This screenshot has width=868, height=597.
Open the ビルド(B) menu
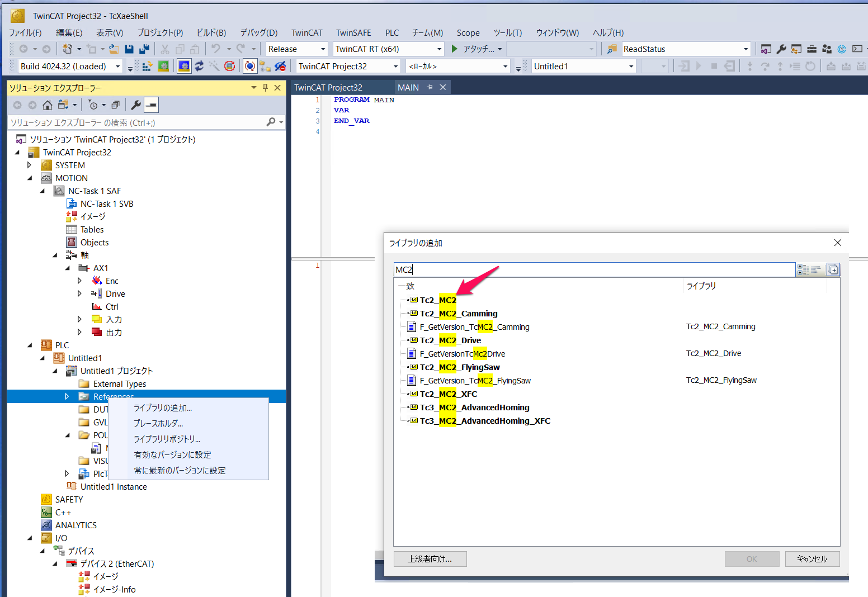(211, 33)
